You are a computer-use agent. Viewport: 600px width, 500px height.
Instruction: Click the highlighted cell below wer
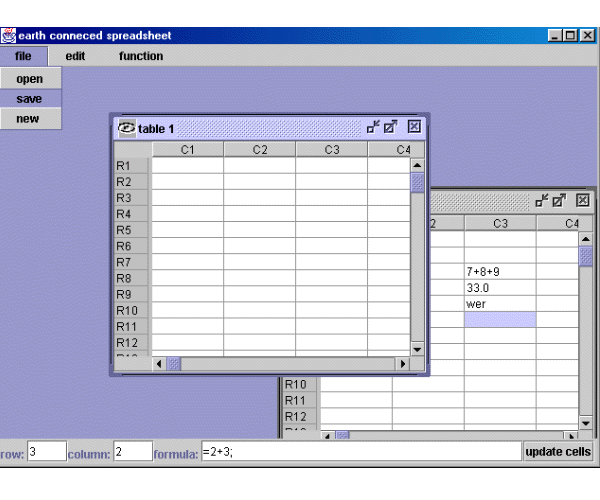pyautogui.click(x=500, y=319)
